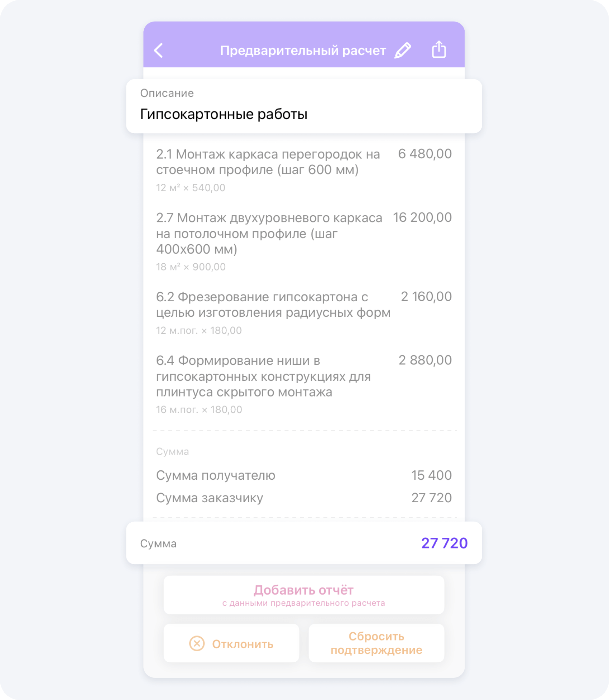This screenshot has height=700, width=609.
Task: Tap the purple 27 720 total amount
Action: [x=444, y=543]
